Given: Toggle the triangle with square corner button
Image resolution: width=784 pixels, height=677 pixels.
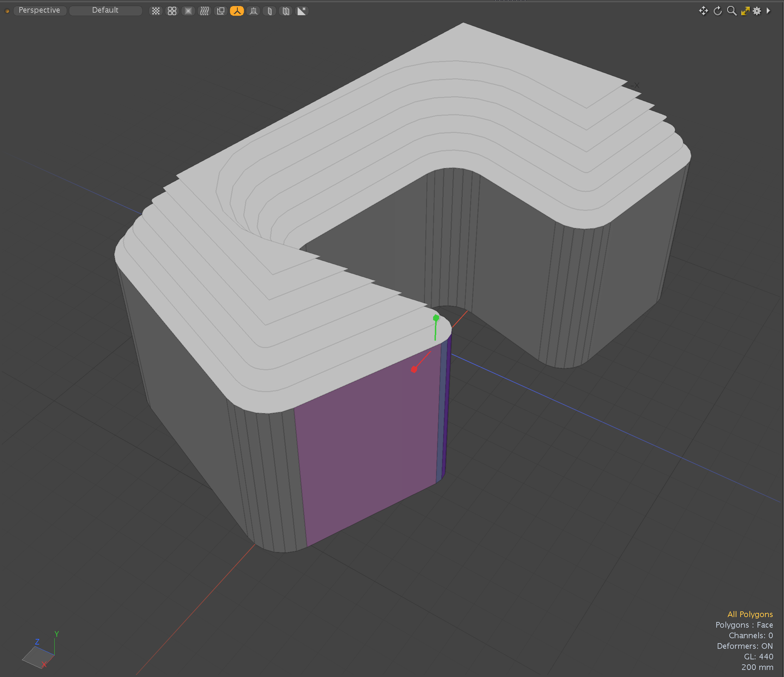Looking at the screenshot, I should coord(302,11).
